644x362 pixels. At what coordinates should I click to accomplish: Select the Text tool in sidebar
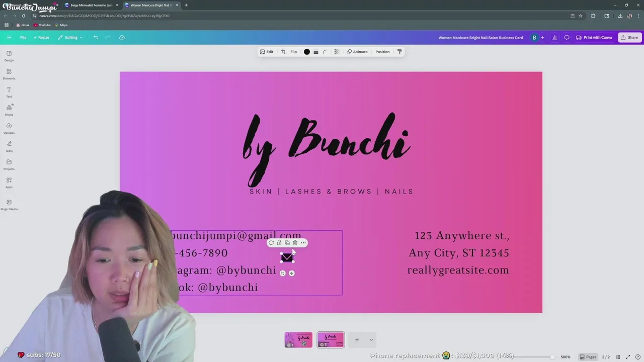(9, 92)
